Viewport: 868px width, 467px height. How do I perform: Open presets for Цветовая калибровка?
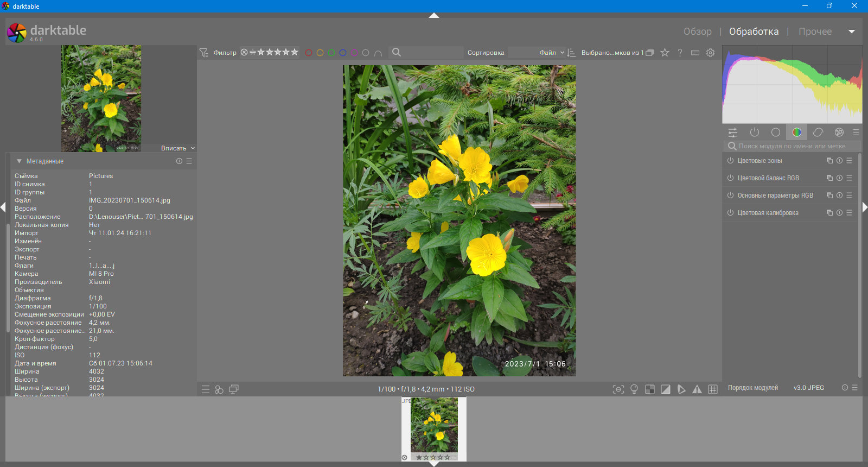click(x=850, y=213)
